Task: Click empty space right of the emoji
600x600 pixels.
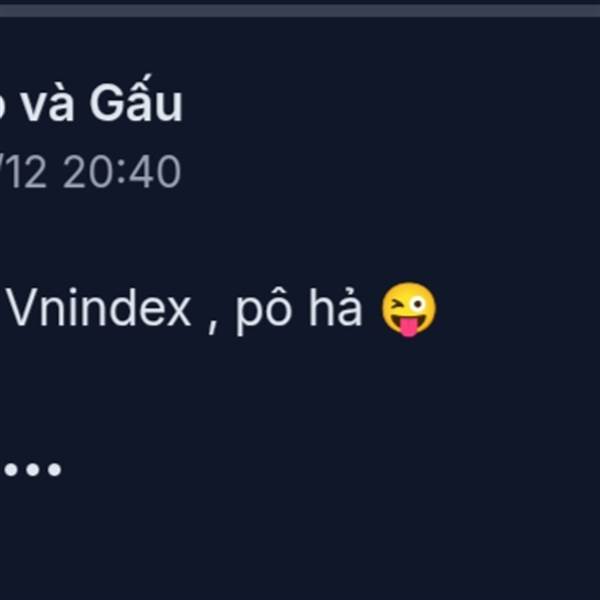Action: coord(517,309)
